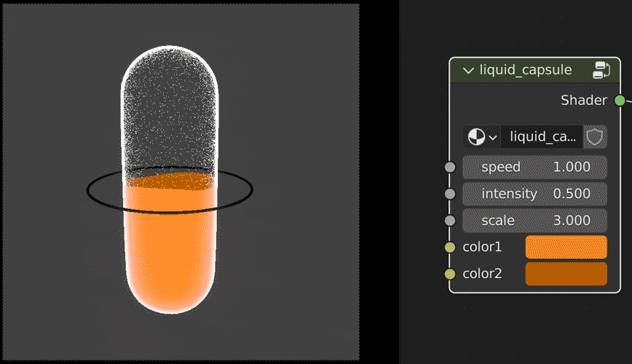
Task: Expand the node group dropdown arrow
Action: pos(492,138)
